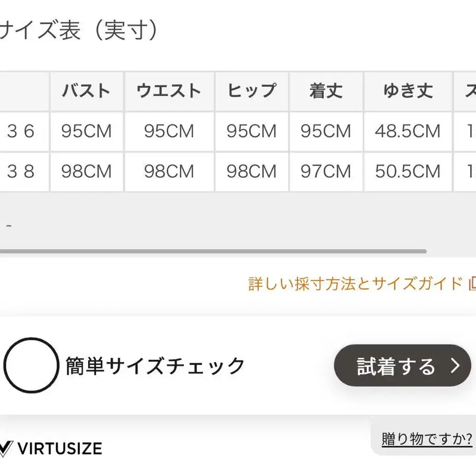The width and height of the screenshot is (476, 476).
Task: Click the external-link icon beside サイズガイド
Action: click(x=472, y=284)
